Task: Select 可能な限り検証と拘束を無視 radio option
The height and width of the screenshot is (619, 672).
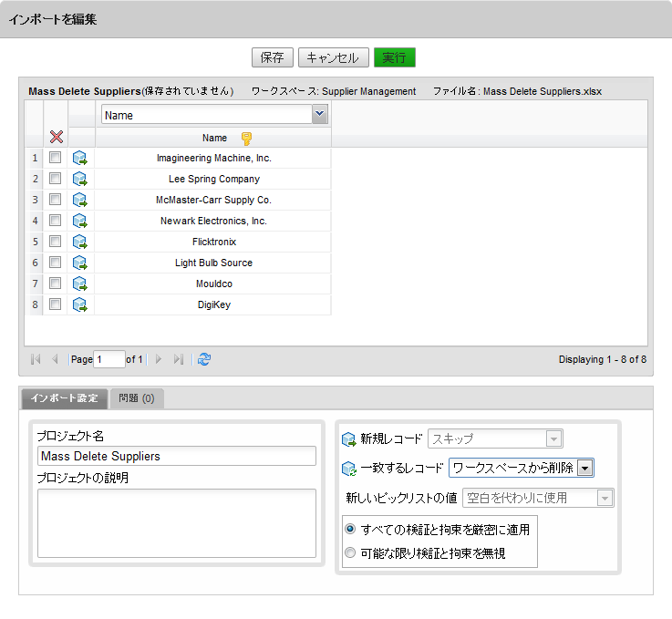Action: pyautogui.click(x=350, y=553)
